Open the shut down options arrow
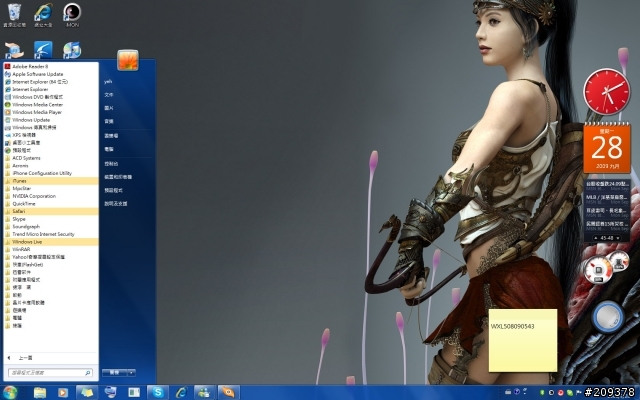Viewport: 640px width, 400px height. (x=131, y=372)
